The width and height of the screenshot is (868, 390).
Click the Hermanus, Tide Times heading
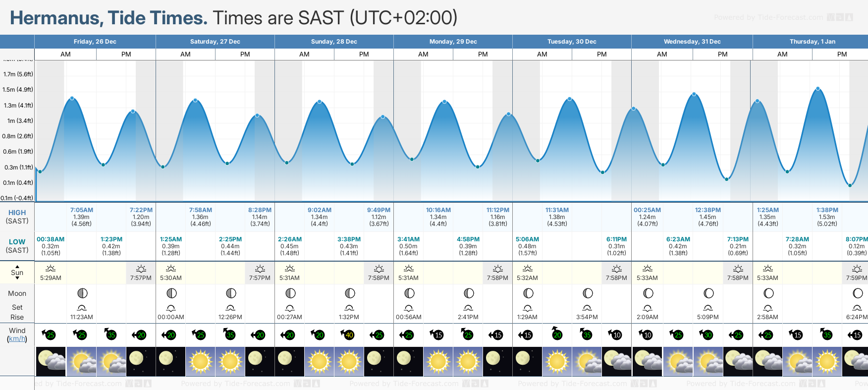pyautogui.click(x=108, y=18)
